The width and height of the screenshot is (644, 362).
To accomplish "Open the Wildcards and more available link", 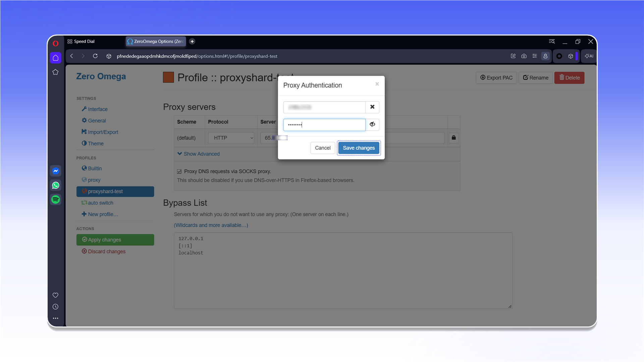I will (211, 225).
